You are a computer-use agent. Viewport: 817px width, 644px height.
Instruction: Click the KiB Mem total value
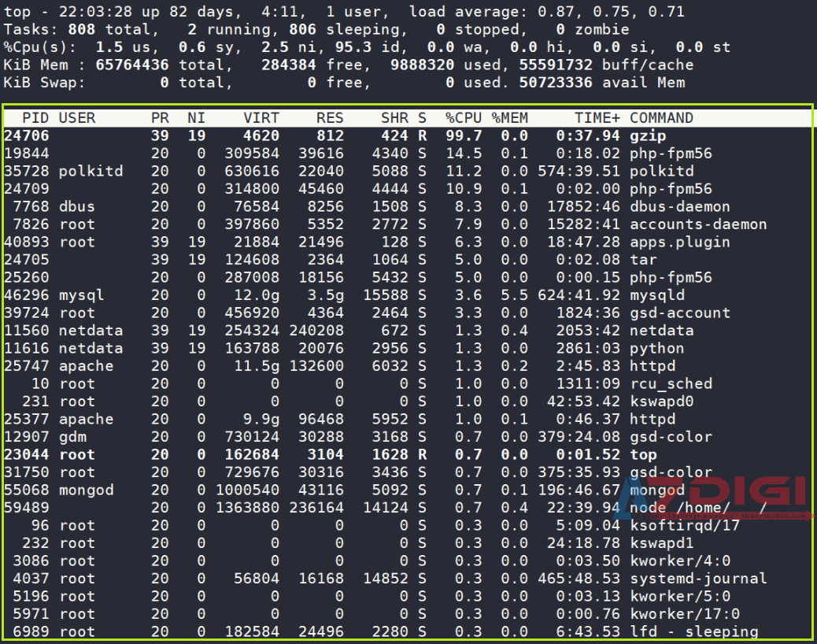tap(135, 65)
